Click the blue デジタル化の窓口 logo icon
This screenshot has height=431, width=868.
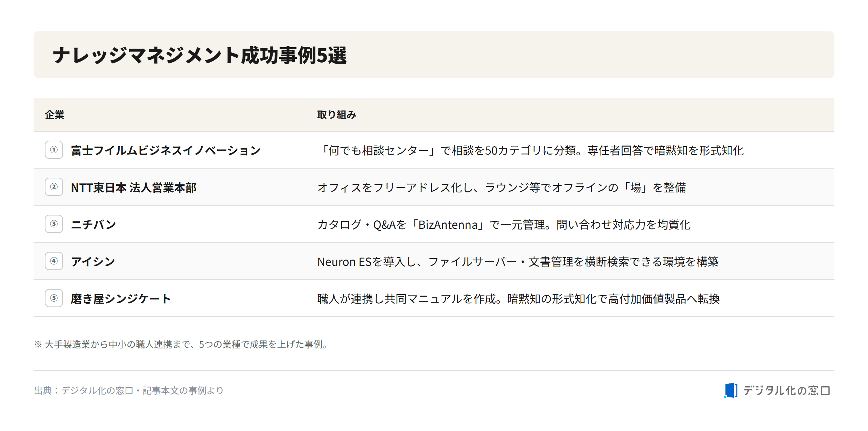coord(731,390)
